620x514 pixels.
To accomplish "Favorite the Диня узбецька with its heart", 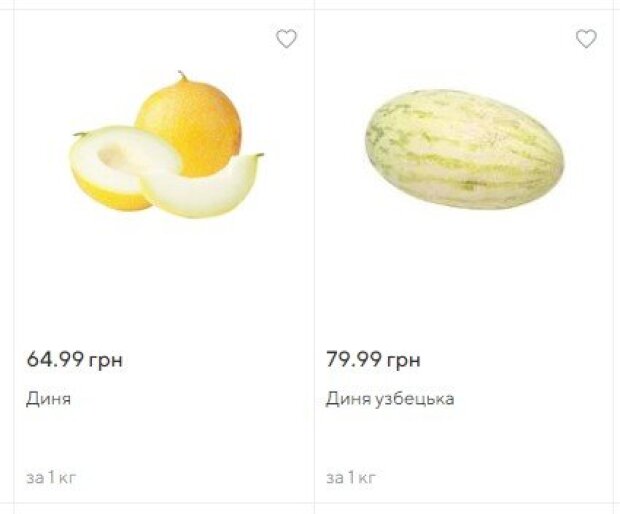I will click(x=586, y=39).
